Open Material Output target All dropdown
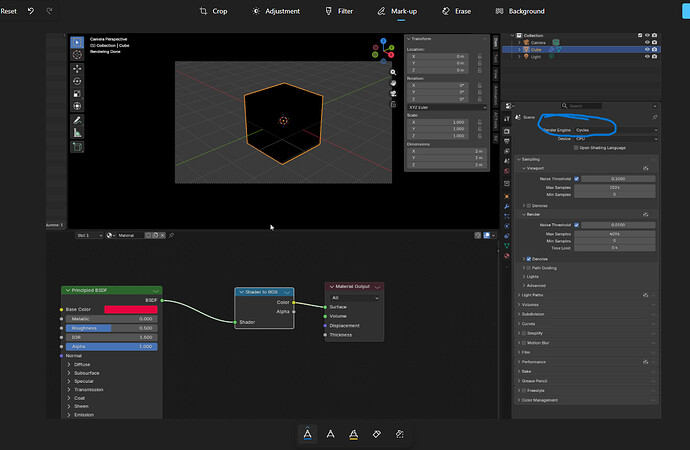 coord(354,298)
